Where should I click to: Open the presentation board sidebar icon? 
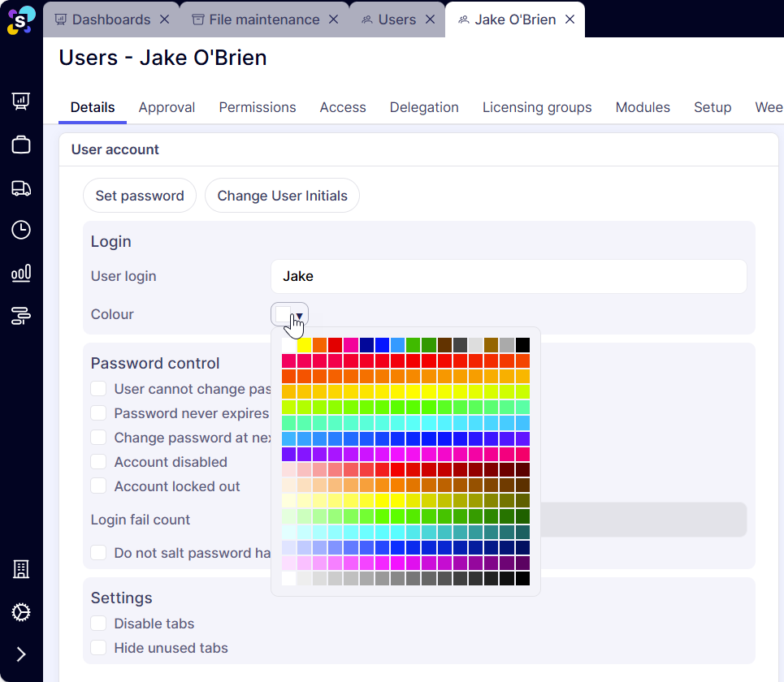21,101
